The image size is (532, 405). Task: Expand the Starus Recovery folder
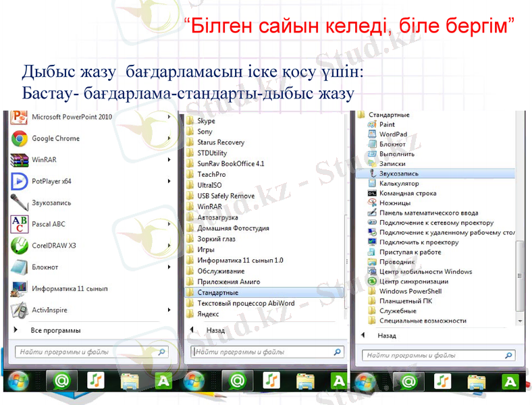tap(215, 142)
